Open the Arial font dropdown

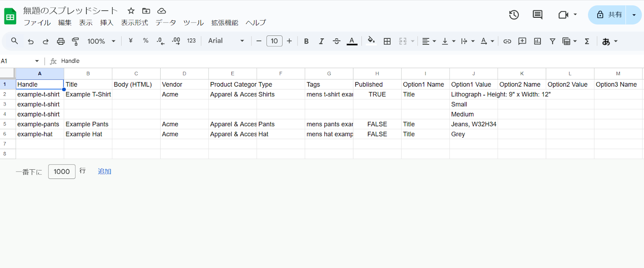point(226,41)
